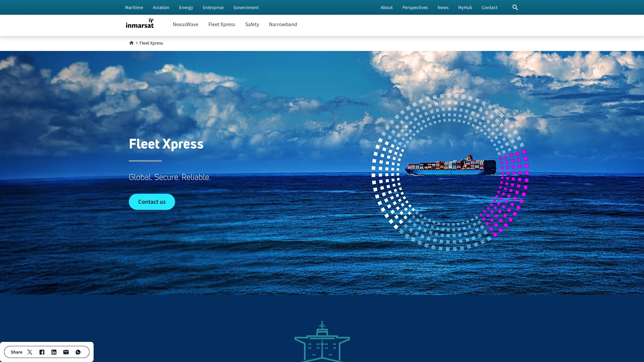
Task: Open the Aviation sector menu
Action: pyautogui.click(x=161, y=7)
